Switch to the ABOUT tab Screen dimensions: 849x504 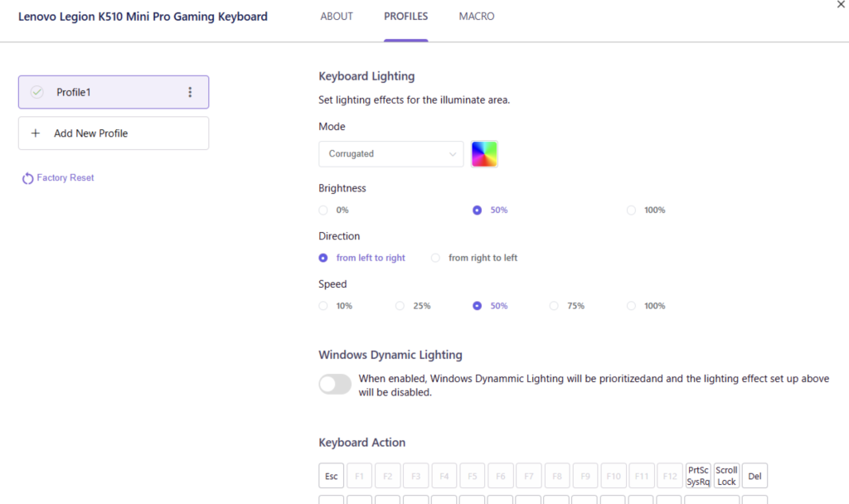click(337, 17)
